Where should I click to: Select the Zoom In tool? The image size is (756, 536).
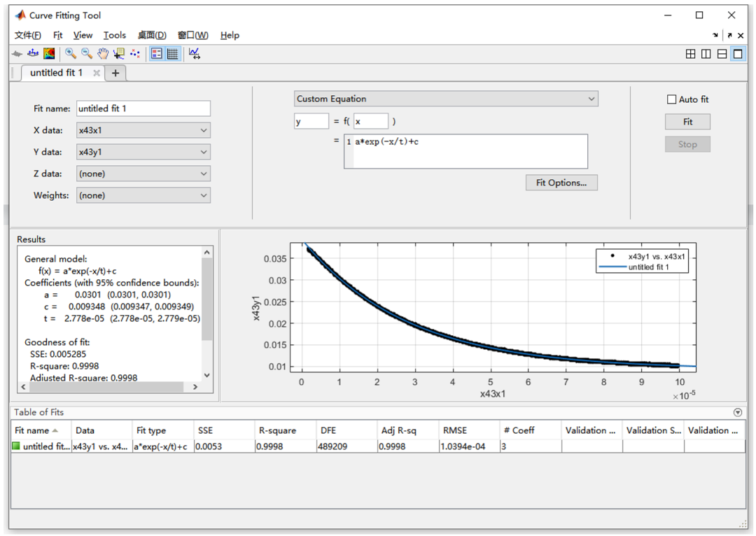tap(70, 53)
